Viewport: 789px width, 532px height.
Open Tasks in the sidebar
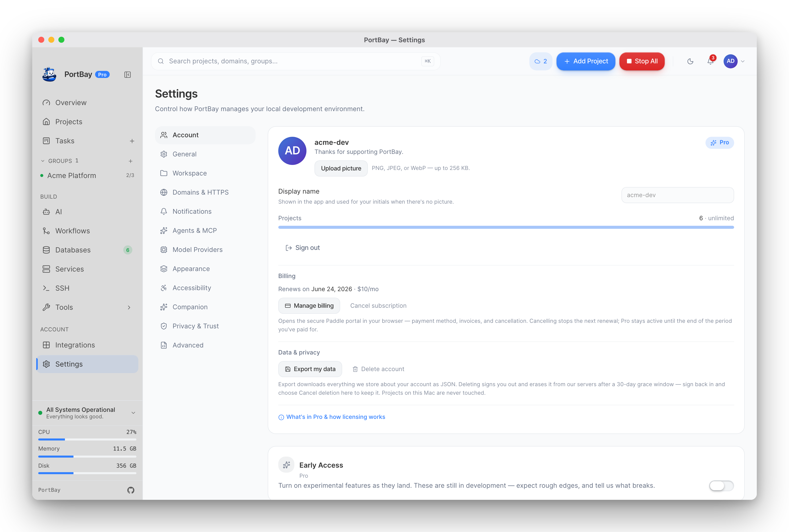(x=82, y=141)
